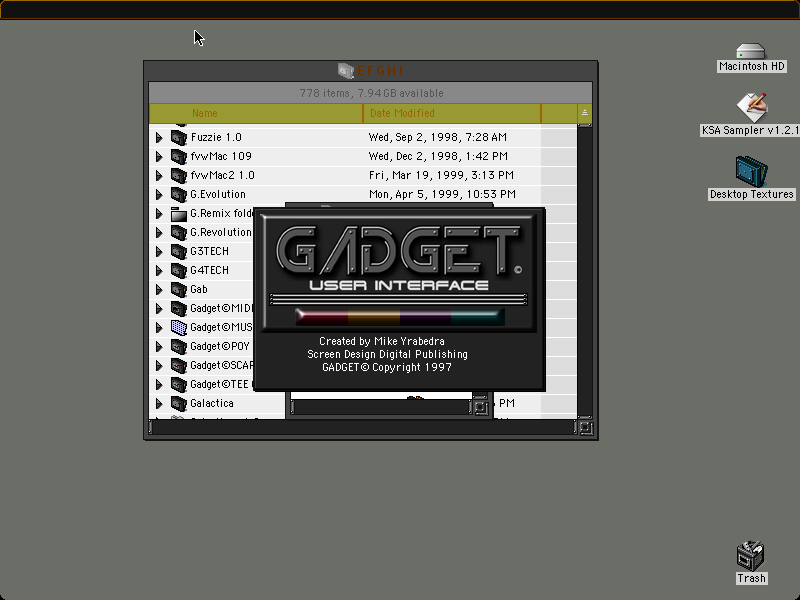800x600 pixels.
Task: Click the date 'Fri, Mar 19, 1999, 3:13 PM'
Action: click(441, 176)
